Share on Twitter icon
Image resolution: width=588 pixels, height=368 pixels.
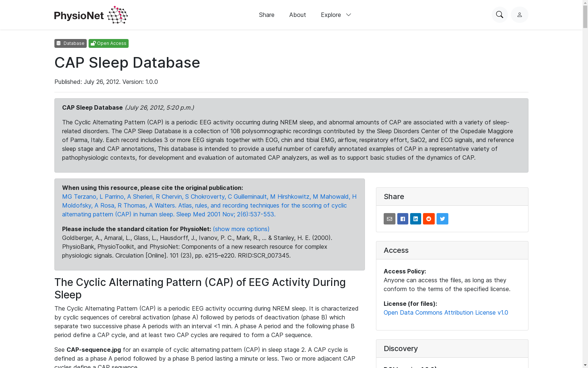(x=442, y=219)
